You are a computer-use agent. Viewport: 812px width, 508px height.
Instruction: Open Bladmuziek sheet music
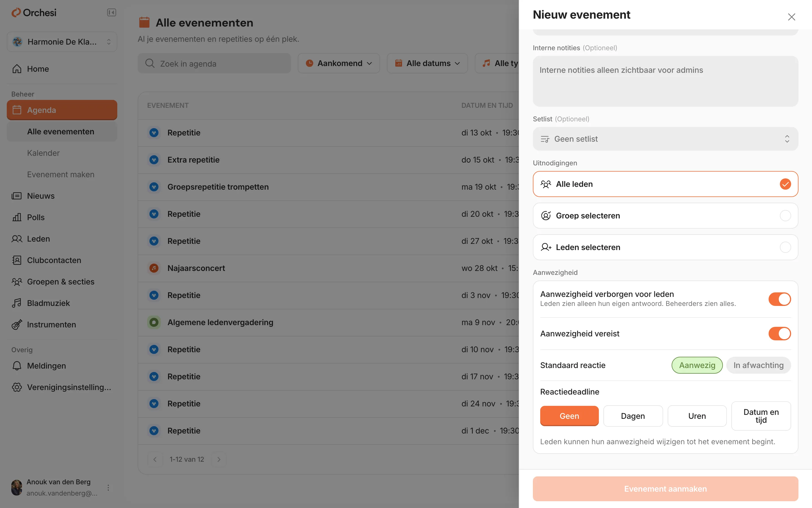(62, 303)
